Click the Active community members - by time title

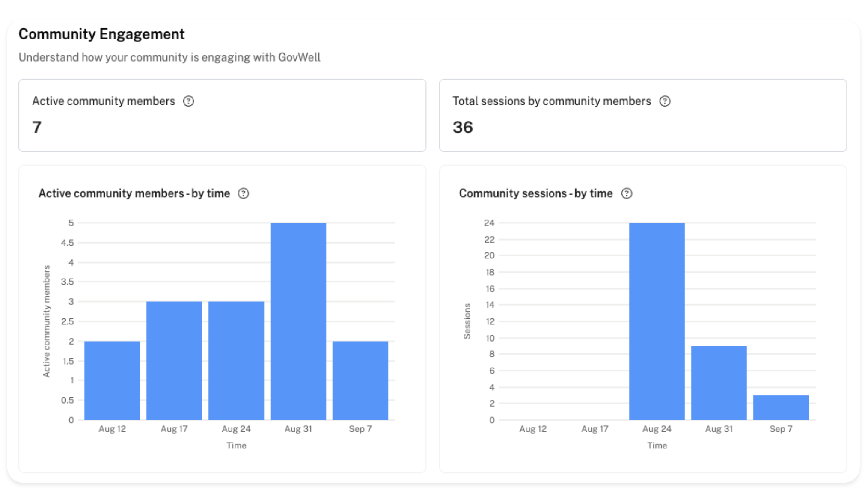(x=134, y=193)
